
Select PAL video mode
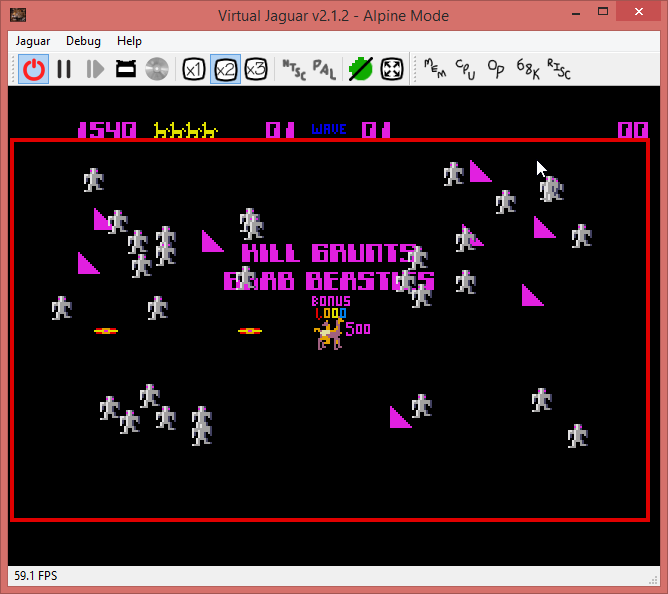click(324, 69)
